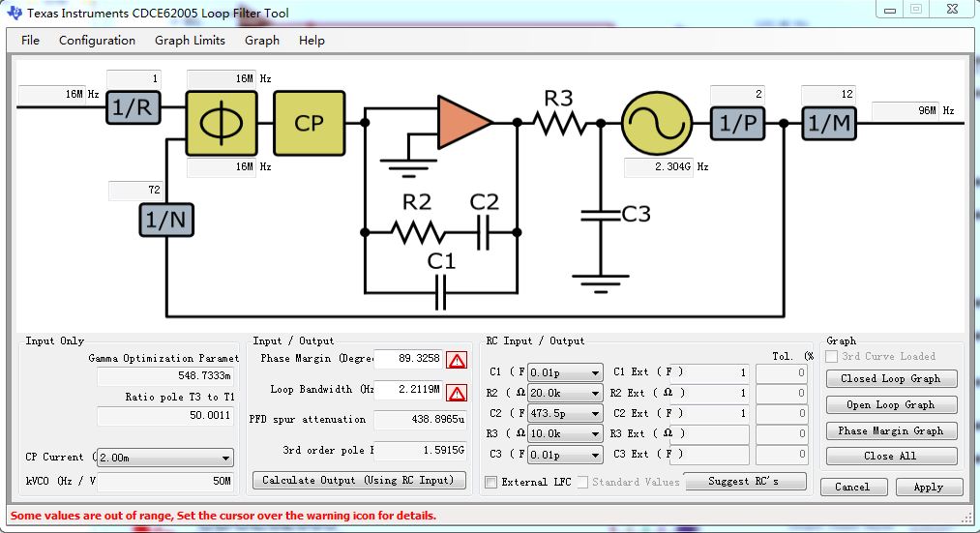Click the N divider value 72 field
Image resolution: width=980 pixels, height=533 pixels.
click(x=135, y=191)
